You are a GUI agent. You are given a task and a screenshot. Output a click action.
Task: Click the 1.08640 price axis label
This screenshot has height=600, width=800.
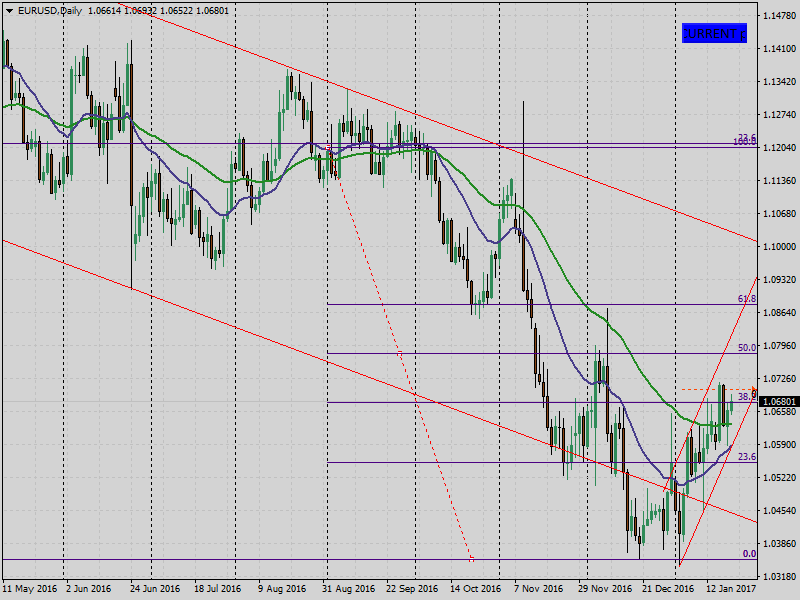click(779, 313)
